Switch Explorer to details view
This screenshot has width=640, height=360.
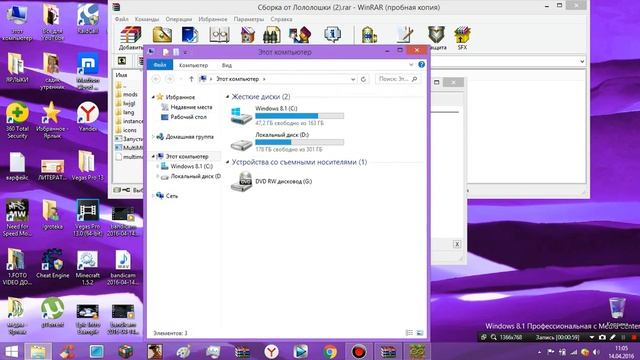coord(409,333)
